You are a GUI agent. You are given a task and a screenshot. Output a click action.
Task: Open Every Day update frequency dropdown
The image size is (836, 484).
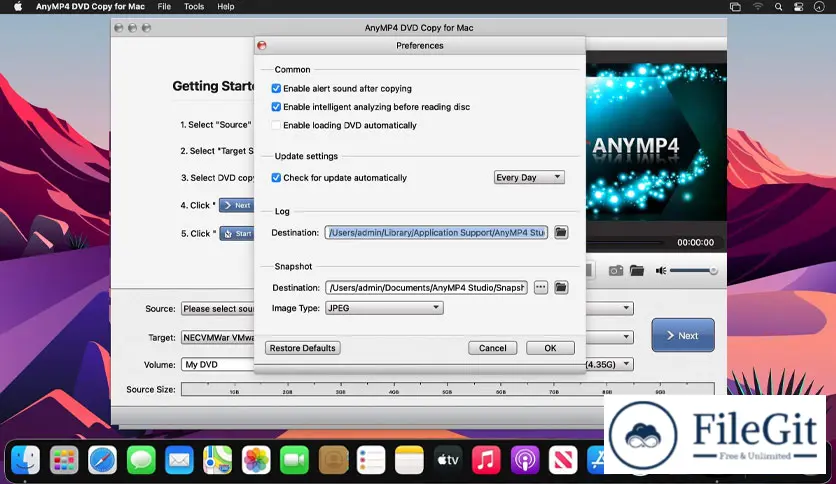(529, 178)
